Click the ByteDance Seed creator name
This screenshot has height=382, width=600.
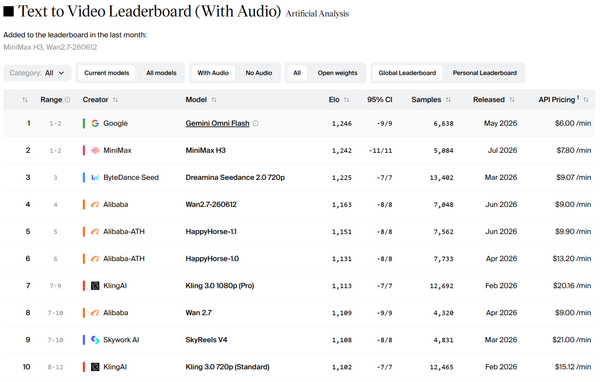pos(131,178)
